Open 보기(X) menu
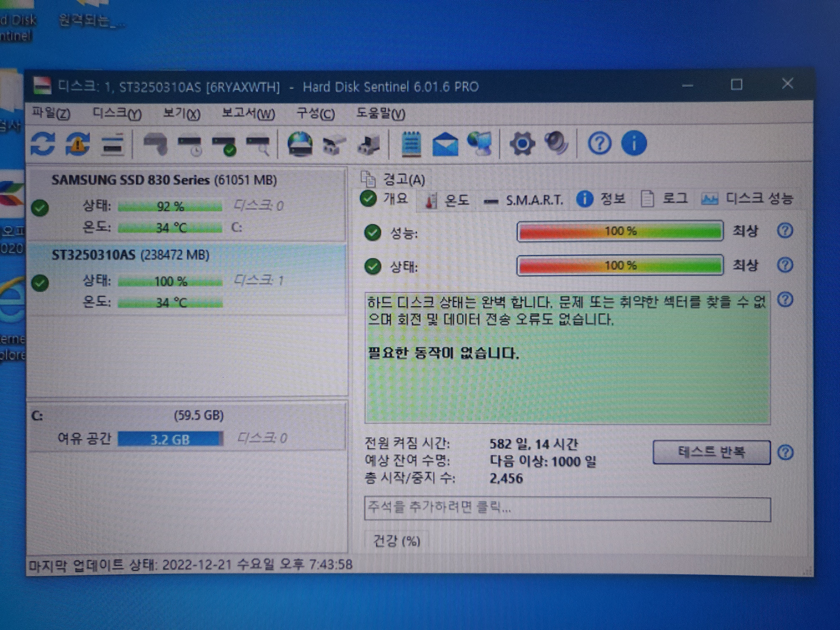 point(181,113)
